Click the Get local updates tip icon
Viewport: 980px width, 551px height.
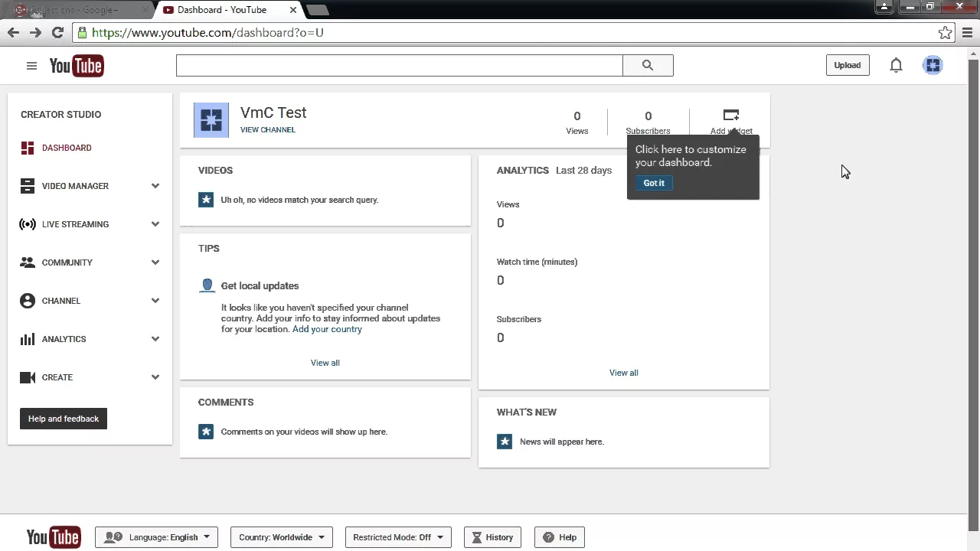tap(207, 285)
